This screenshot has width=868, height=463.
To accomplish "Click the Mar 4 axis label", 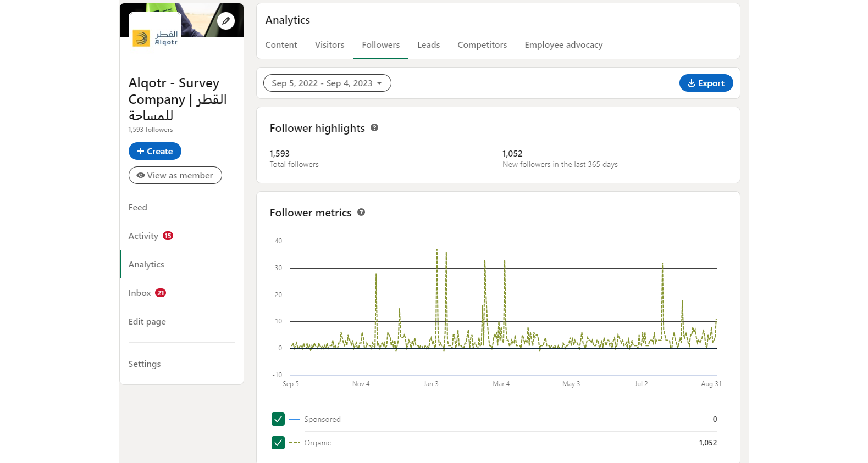I will [x=501, y=384].
